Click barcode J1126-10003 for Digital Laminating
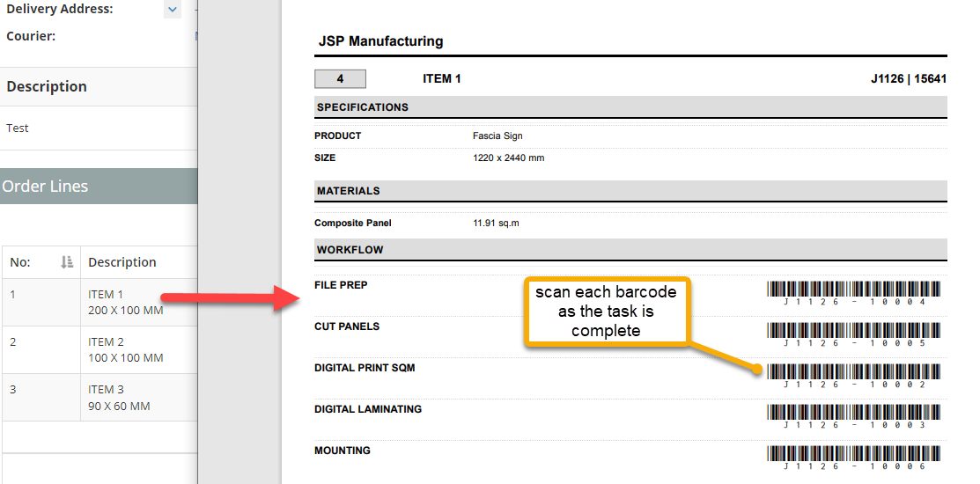This screenshot has width=980, height=484. coord(854,417)
